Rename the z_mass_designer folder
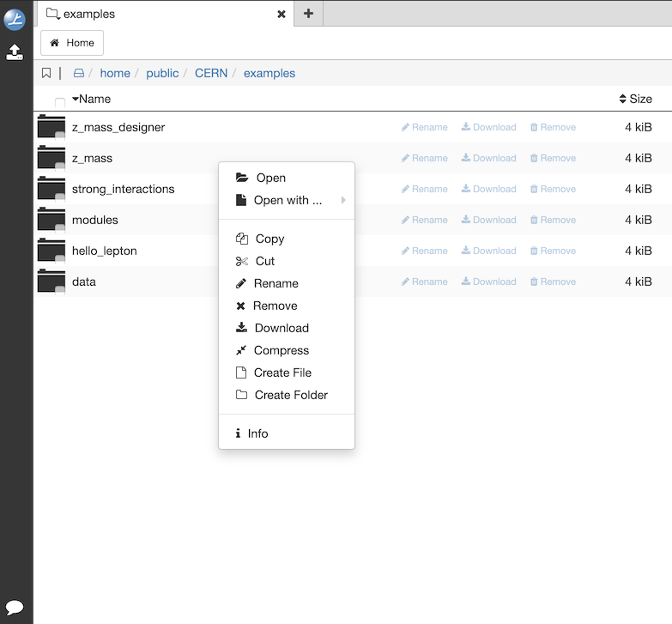 coord(424,127)
